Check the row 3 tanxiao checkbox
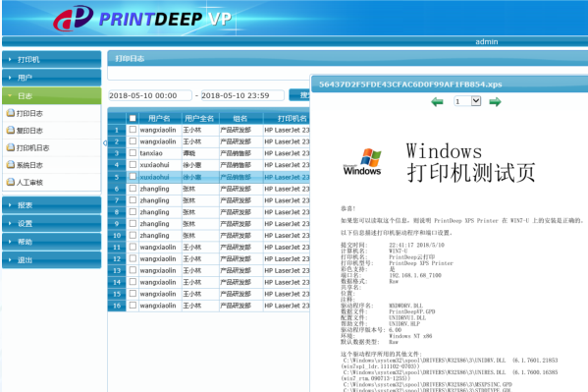This screenshot has height=392, width=588. 133,152
